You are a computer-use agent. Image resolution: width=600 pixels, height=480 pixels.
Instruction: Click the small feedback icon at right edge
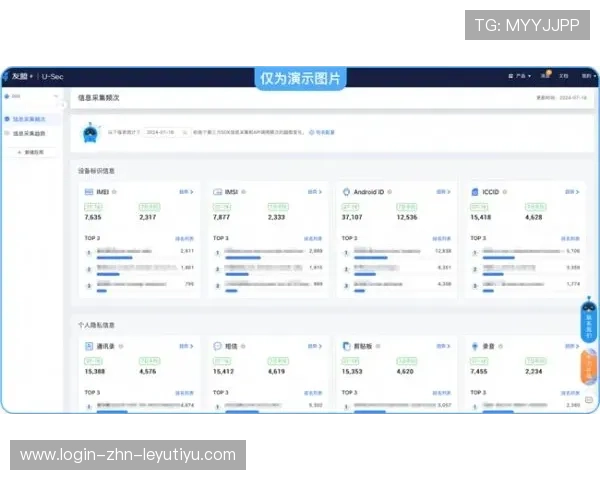[589, 400]
